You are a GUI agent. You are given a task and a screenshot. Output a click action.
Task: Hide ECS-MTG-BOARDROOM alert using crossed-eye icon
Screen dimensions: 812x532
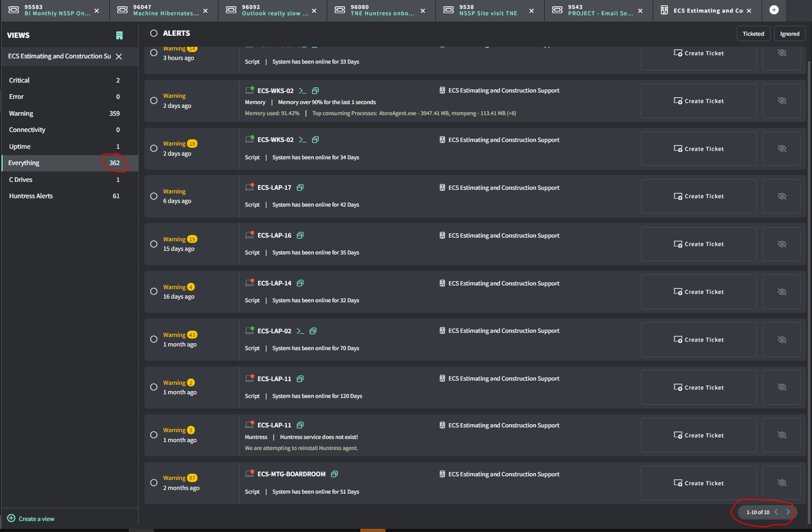click(782, 483)
